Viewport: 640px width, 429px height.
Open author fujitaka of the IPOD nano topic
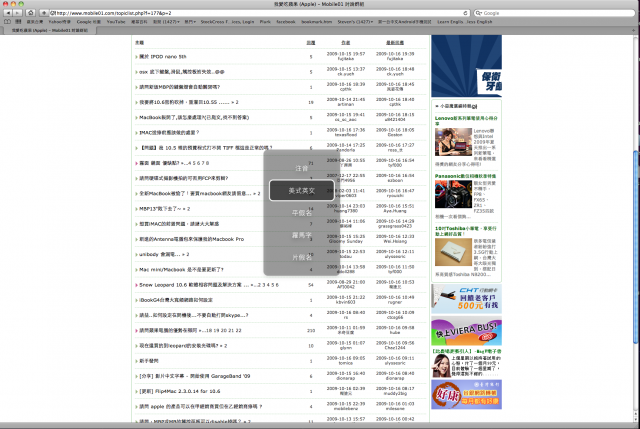point(346,59)
